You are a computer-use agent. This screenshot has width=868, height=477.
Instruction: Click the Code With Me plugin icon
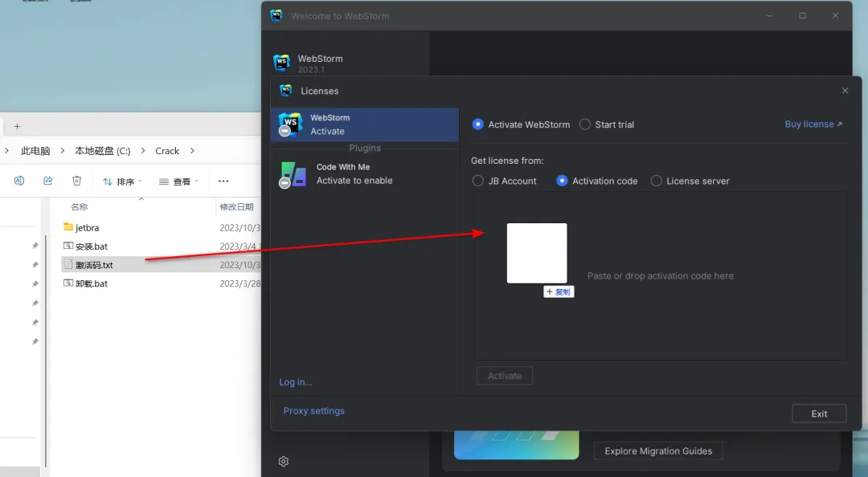pyautogui.click(x=293, y=174)
